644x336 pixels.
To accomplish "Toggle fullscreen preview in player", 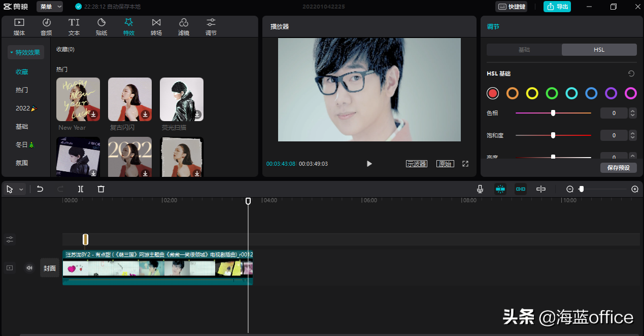I will (465, 164).
